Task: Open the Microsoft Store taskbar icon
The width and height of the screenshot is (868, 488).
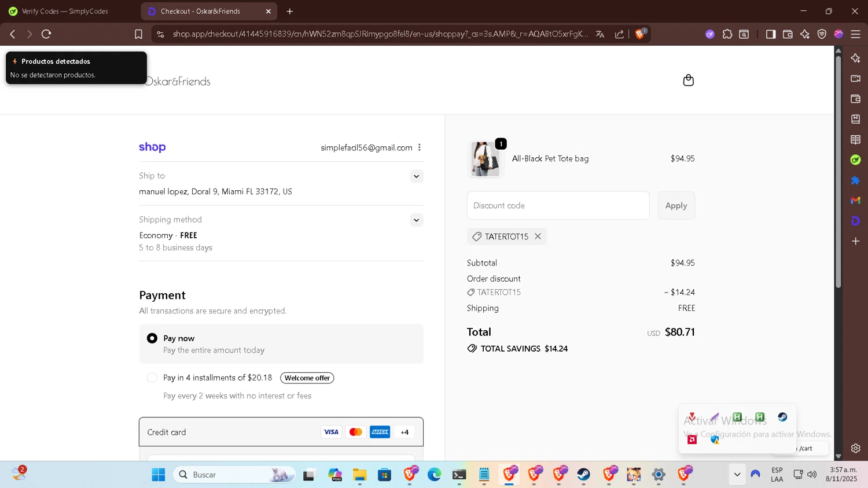Action: [x=384, y=475]
